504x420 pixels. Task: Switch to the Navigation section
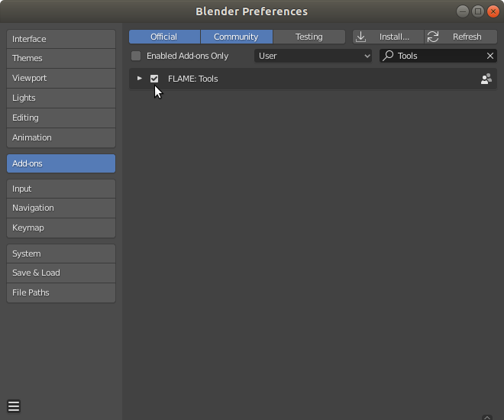[x=61, y=208]
